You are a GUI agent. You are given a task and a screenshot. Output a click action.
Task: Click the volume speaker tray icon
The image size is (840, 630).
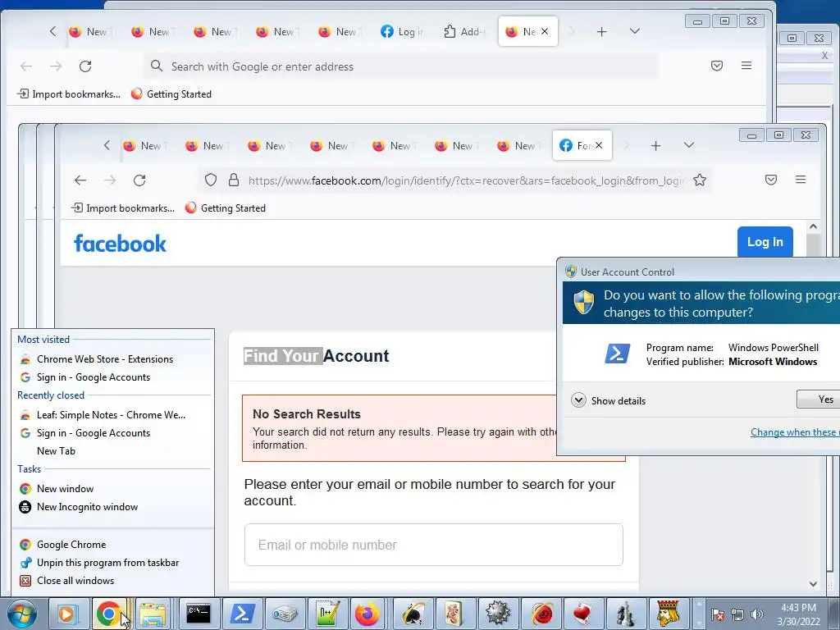pyautogui.click(x=757, y=614)
